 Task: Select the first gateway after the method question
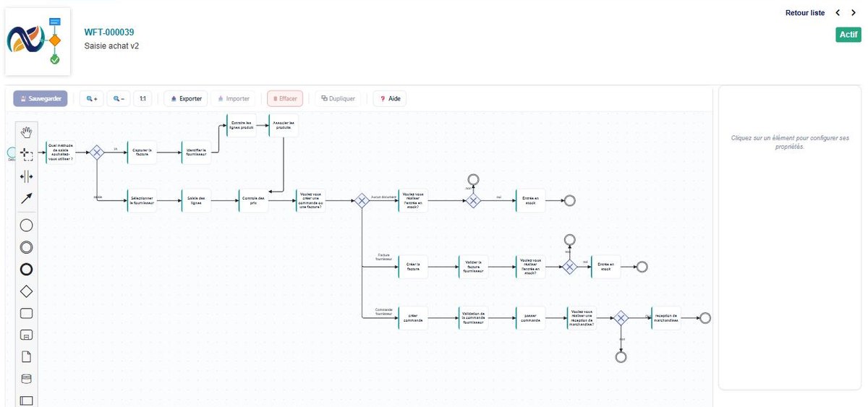coord(96,152)
